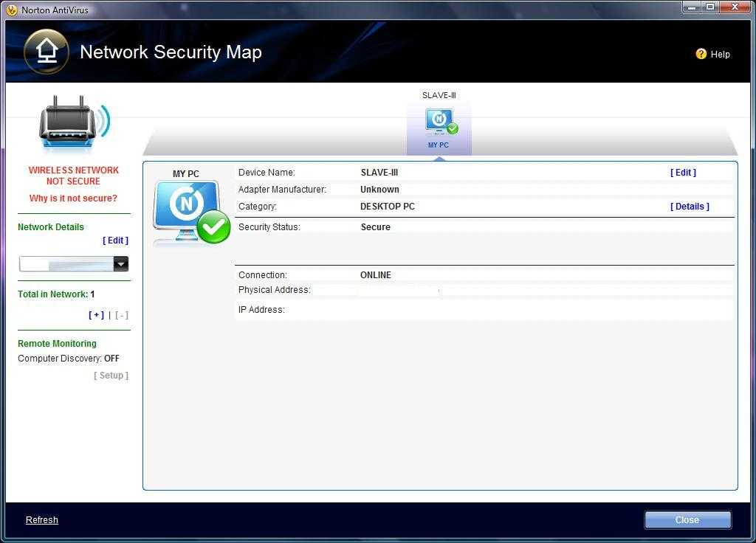Click the Security Status value Secure
756x543 pixels.
[376, 227]
